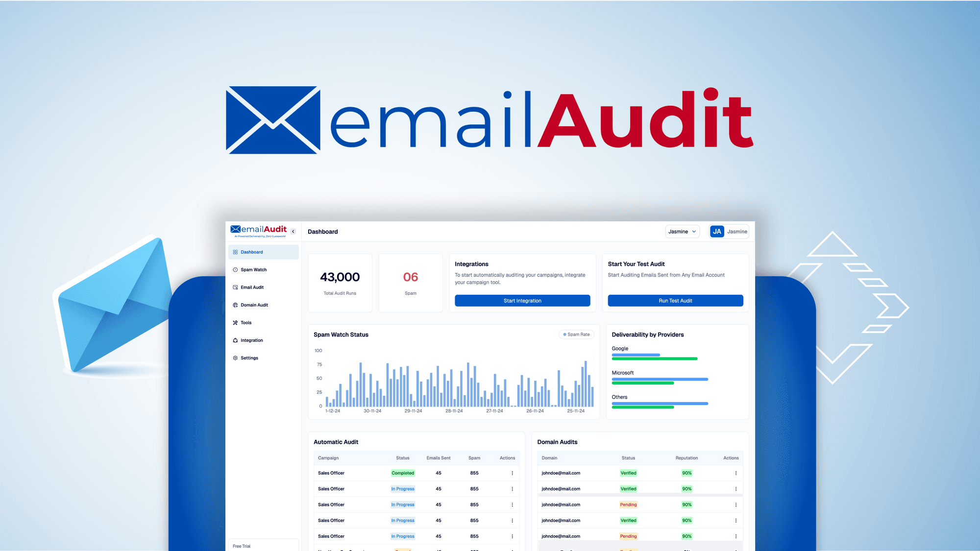Toggle the Spam Rate legend chip
This screenshot has height=551, width=980.
[x=577, y=335]
